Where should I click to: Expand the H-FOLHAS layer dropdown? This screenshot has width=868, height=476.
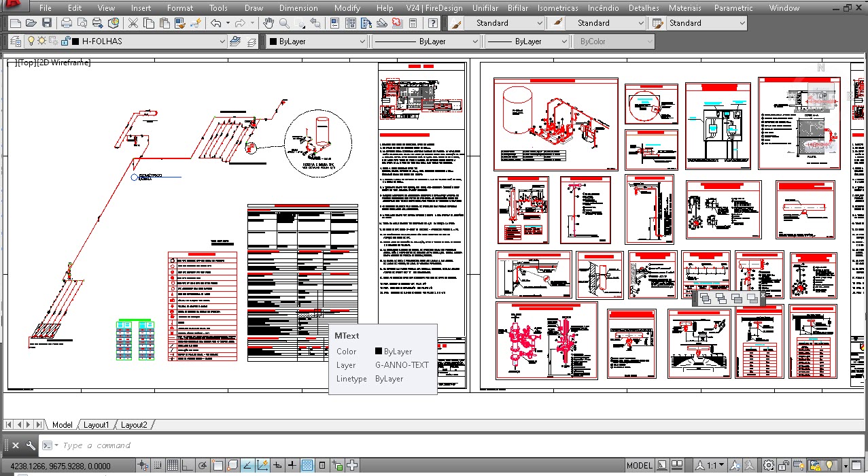tap(222, 41)
